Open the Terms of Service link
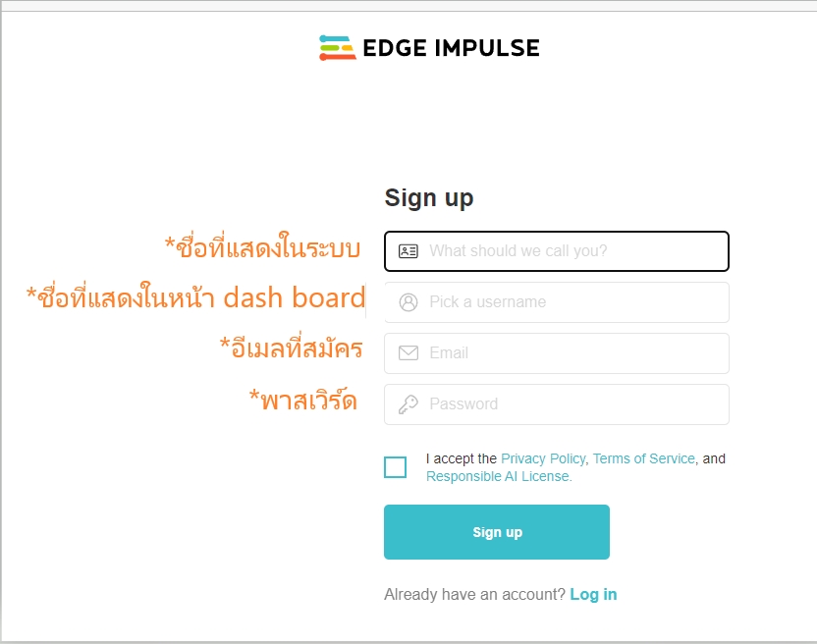This screenshot has height=644, width=817. [x=643, y=458]
